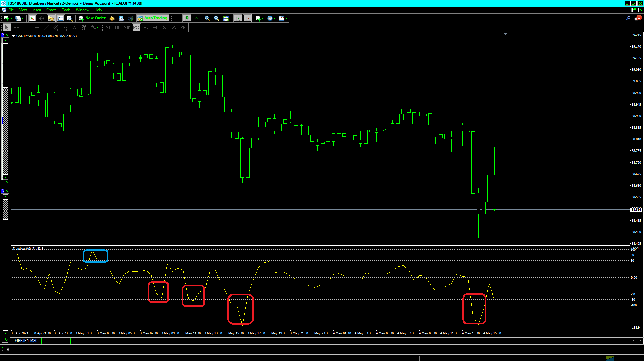Open the Market Watch window icon

(32, 18)
